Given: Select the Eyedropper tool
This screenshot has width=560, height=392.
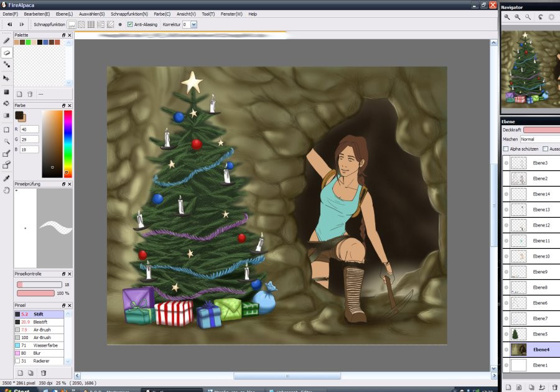Looking at the screenshot, I should click(x=6, y=178).
